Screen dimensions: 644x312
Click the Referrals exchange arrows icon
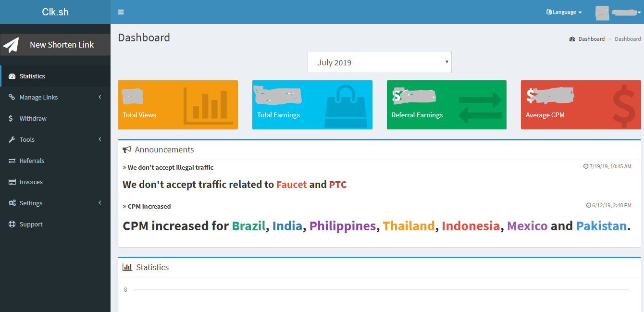point(12,161)
